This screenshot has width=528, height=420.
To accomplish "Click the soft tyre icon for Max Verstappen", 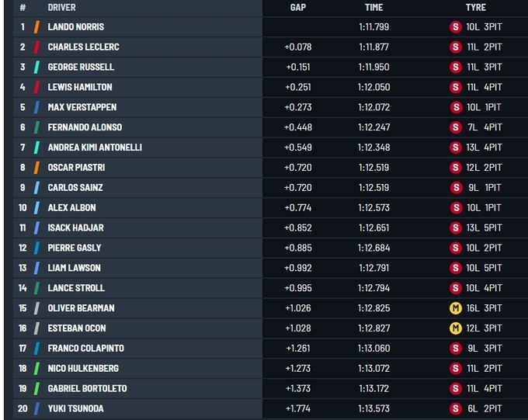I will click(456, 107).
